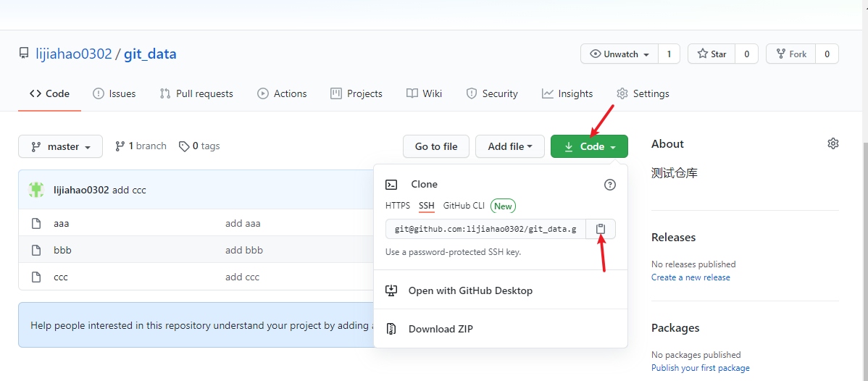The width and height of the screenshot is (868, 381).
Task: Click Publish your first package link
Action: (700, 368)
